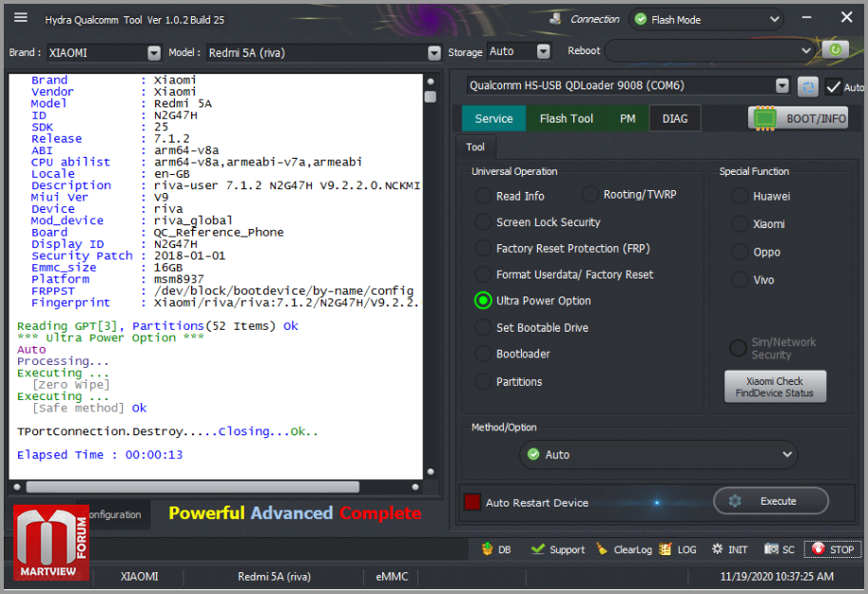This screenshot has height=594, width=868.
Task: Open the LOG icon in bottom toolbar
Action: pos(665,548)
